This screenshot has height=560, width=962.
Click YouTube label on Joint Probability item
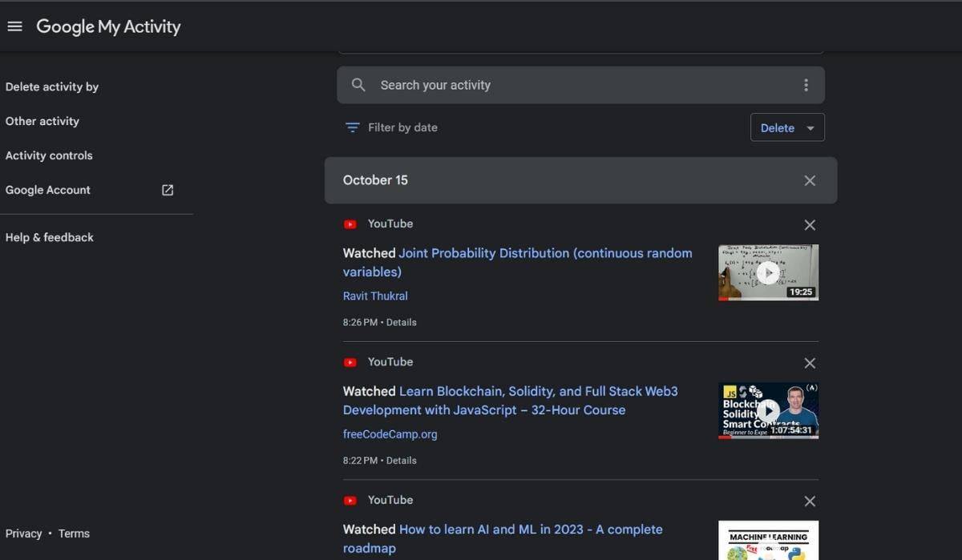tap(390, 224)
